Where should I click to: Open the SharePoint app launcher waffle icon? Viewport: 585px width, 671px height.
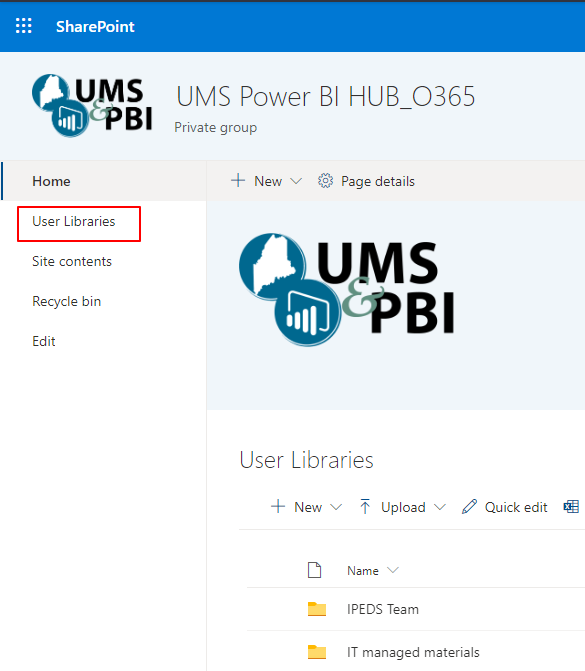click(24, 26)
